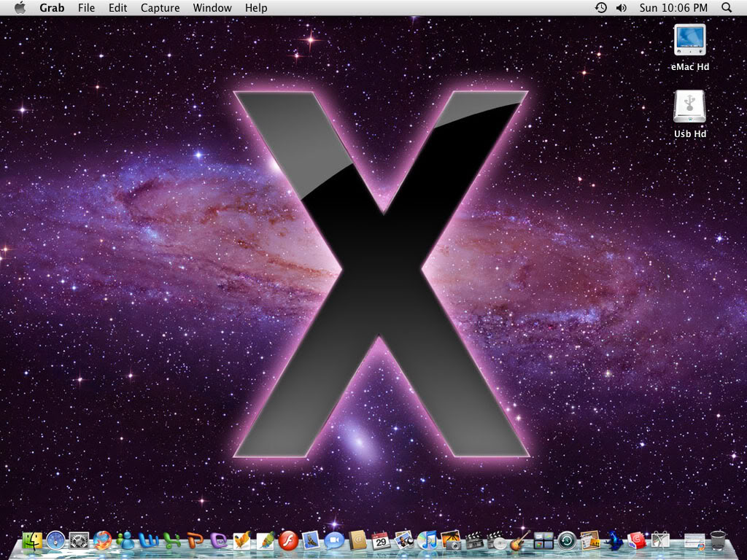Launch Safari compass icon in Dock
This screenshot has height=560, width=747.
pos(55,541)
